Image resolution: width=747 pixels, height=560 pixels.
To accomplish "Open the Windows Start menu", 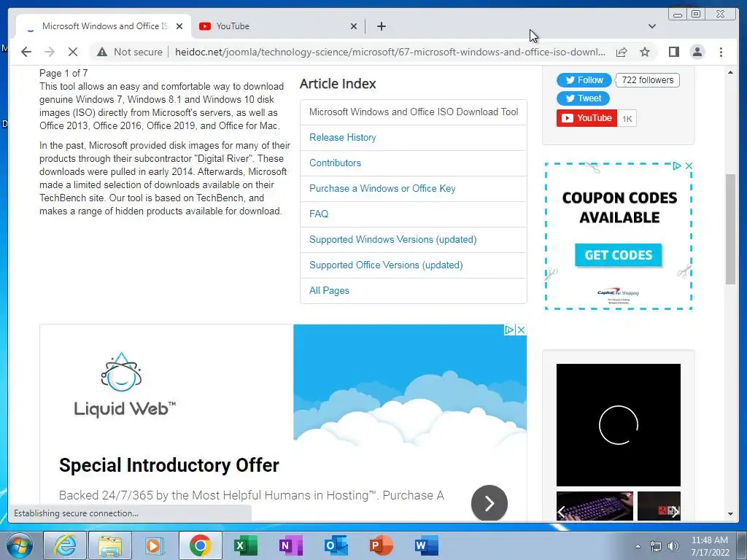I will (x=20, y=545).
